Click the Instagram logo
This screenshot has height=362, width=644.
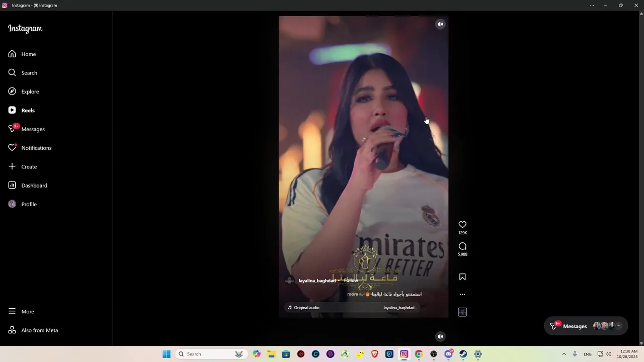coord(25,29)
